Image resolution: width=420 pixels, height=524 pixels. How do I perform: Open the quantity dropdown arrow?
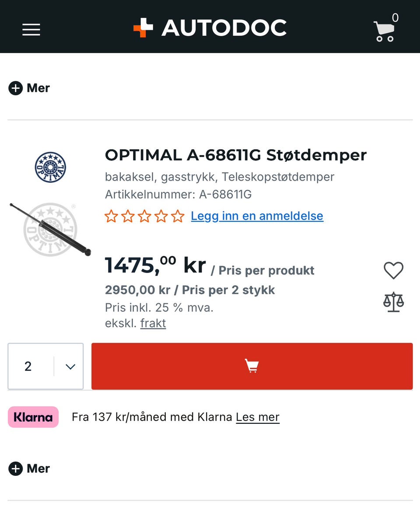[x=70, y=367]
